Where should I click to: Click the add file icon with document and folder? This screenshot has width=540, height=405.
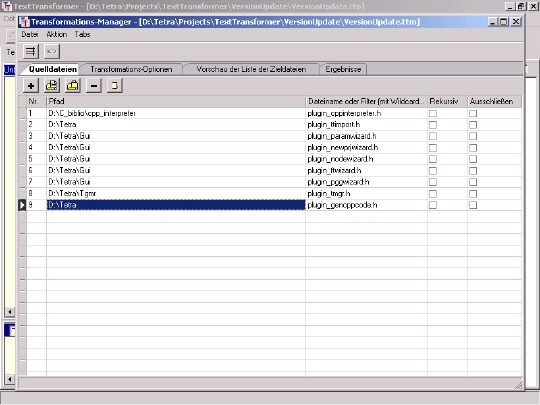pyautogui.click(x=52, y=85)
